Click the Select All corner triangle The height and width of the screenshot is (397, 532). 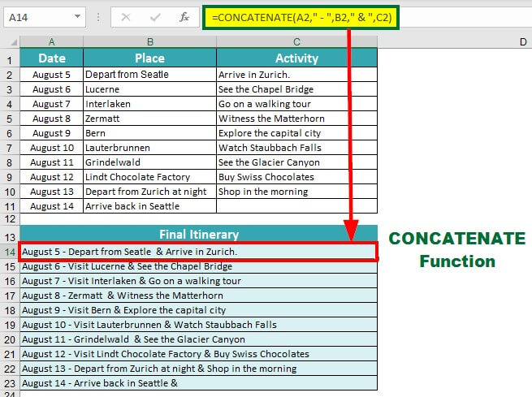pyautogui.click(x=14, y=42)
